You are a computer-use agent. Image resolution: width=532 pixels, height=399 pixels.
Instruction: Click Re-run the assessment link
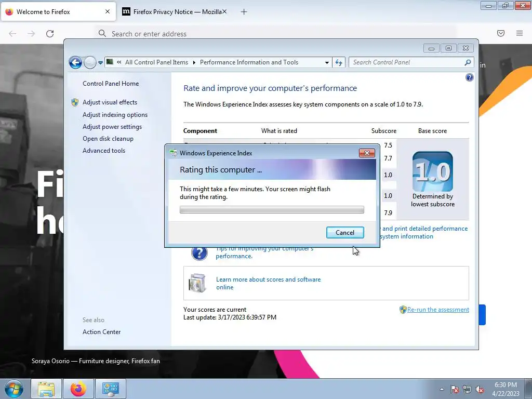(438, 310)
